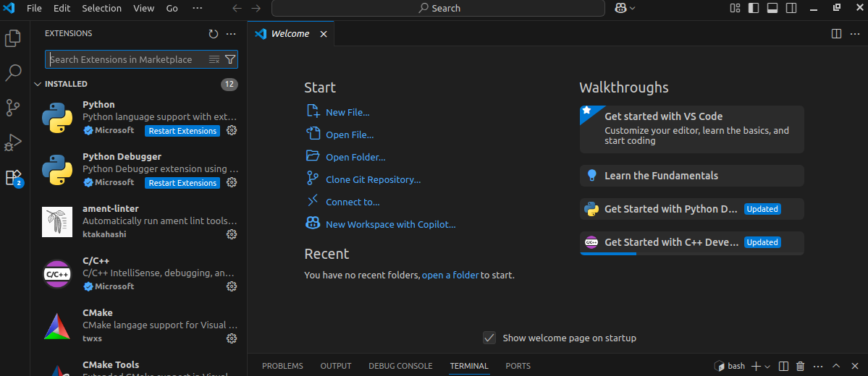Image resolution: width=868 pixels, height=376 pixels.
Task: Open the Selection menu
Action: [102, 8]
